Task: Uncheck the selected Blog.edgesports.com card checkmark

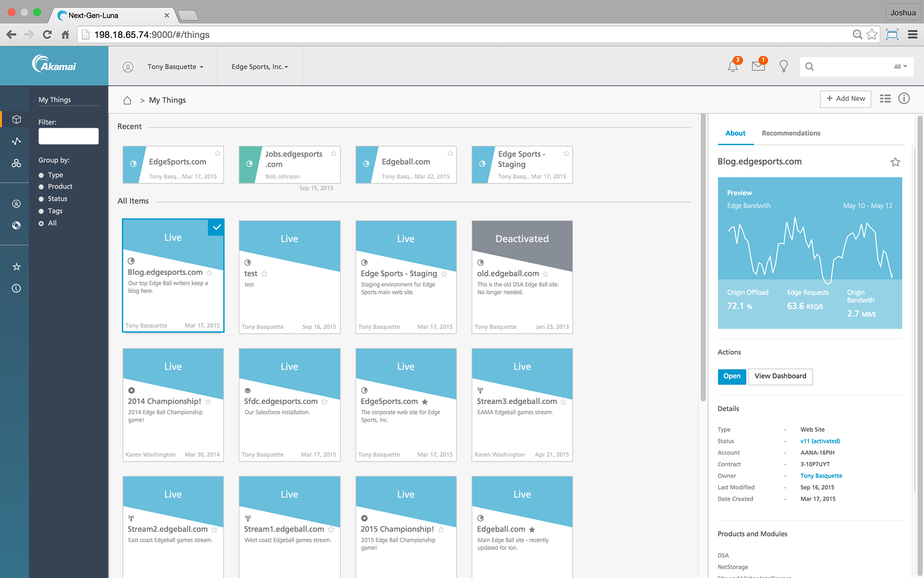Action: coord(217,227)
